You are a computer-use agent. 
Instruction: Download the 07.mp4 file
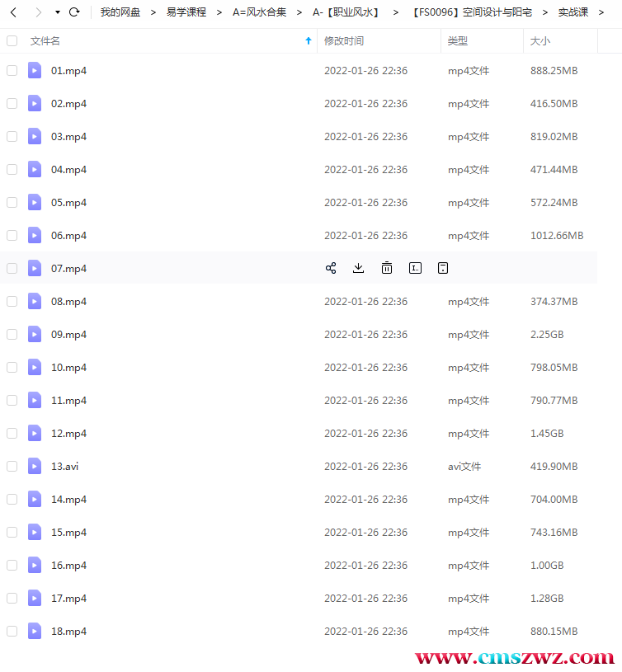(x=358, y=268)
